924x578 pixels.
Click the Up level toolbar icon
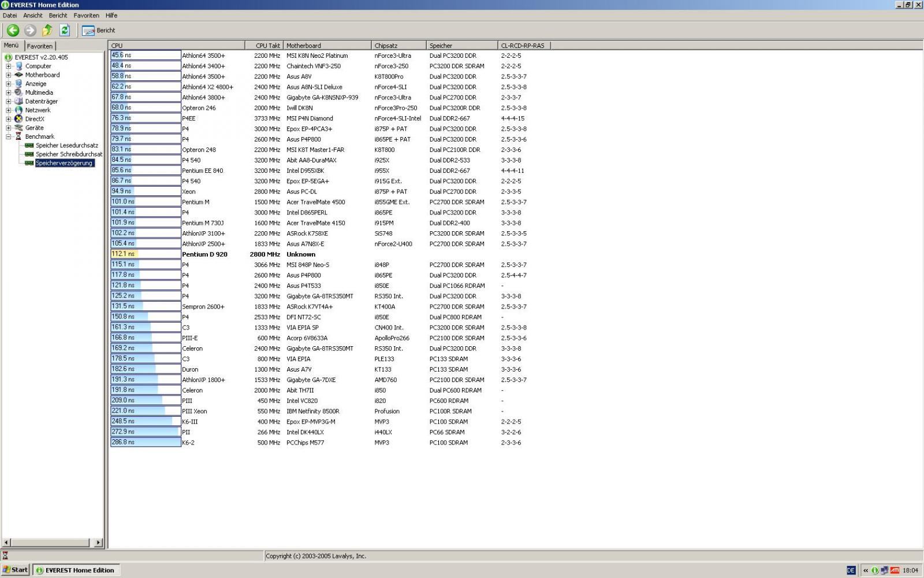(47, 30)
